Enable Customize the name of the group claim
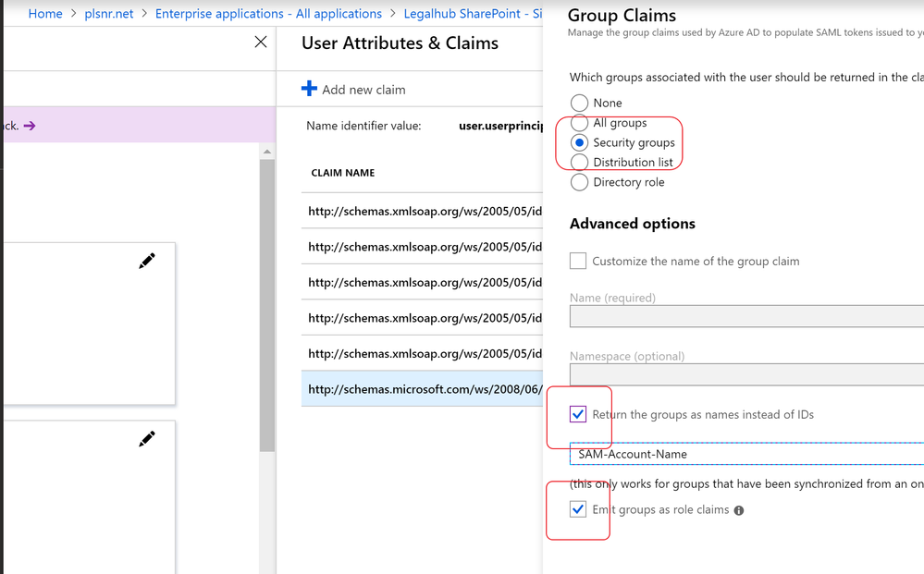Screen dimensions: 924x574 click(578, 262)
